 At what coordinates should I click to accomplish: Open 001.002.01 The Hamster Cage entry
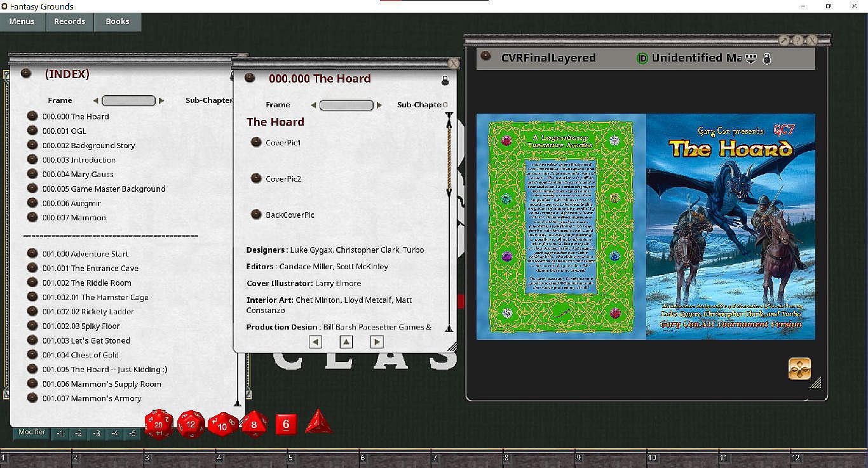point(96,297)
